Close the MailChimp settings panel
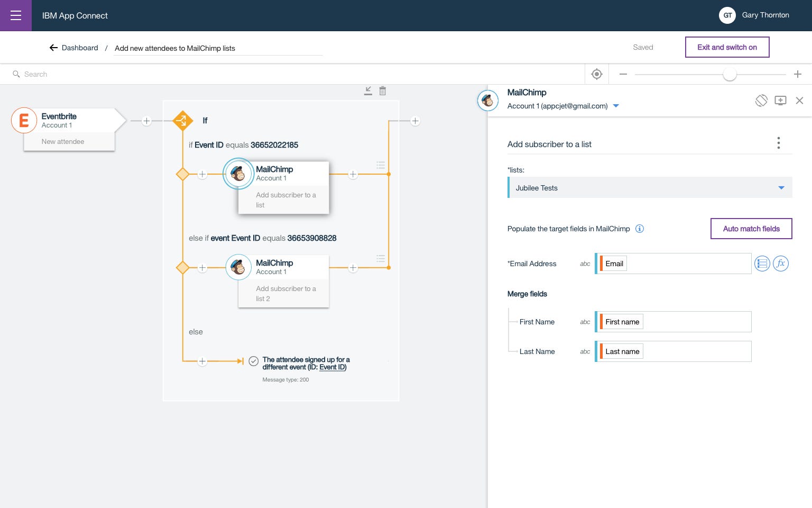Screen dimensions: 812x508 [x=800, y=101]
